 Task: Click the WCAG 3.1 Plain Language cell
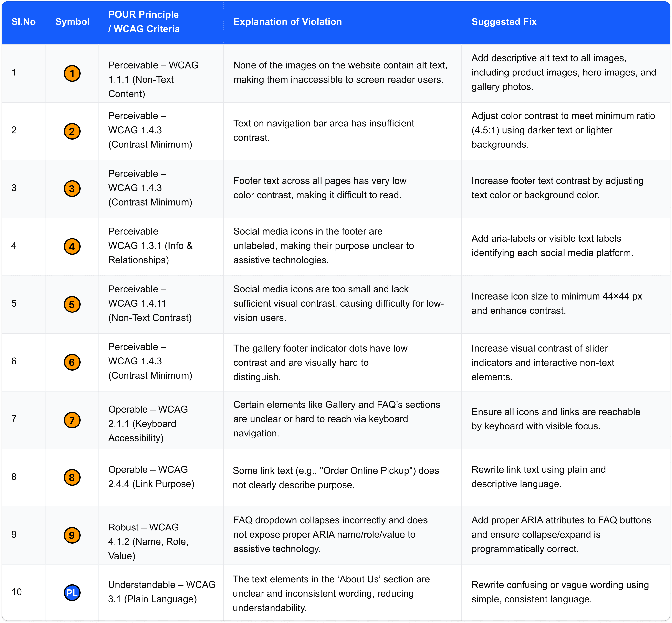click(x=161, y=592)
